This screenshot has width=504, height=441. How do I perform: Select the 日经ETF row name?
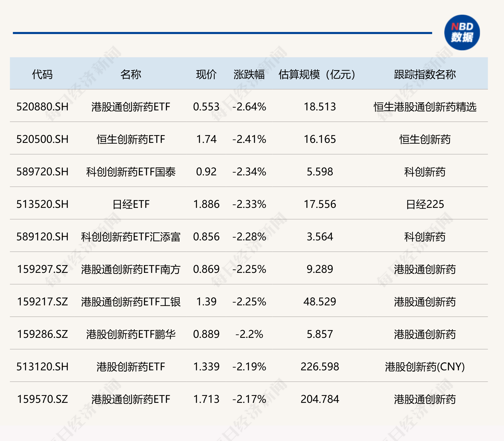point(131,204)
